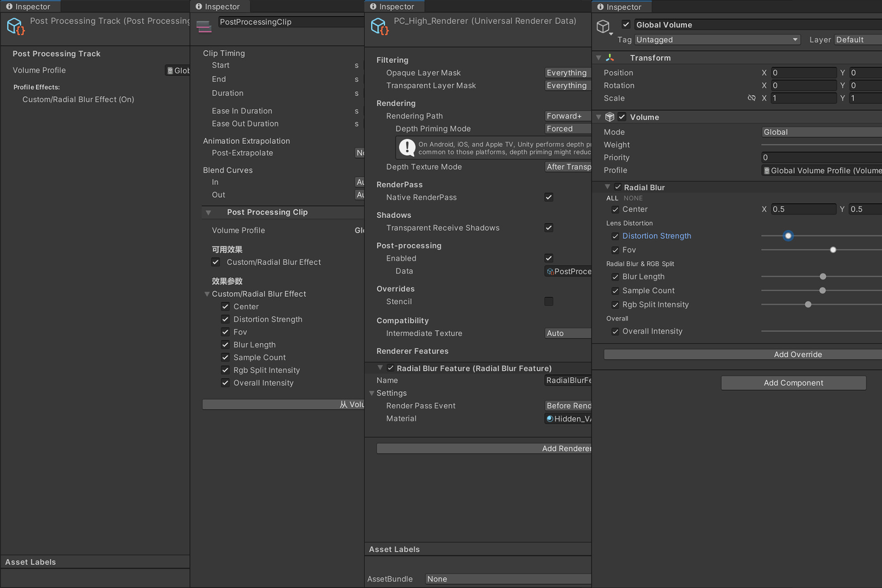
Task: Click the info icon on the Global Volume Inspector tab
Action: pyautogui.click(x=600, y=7)
